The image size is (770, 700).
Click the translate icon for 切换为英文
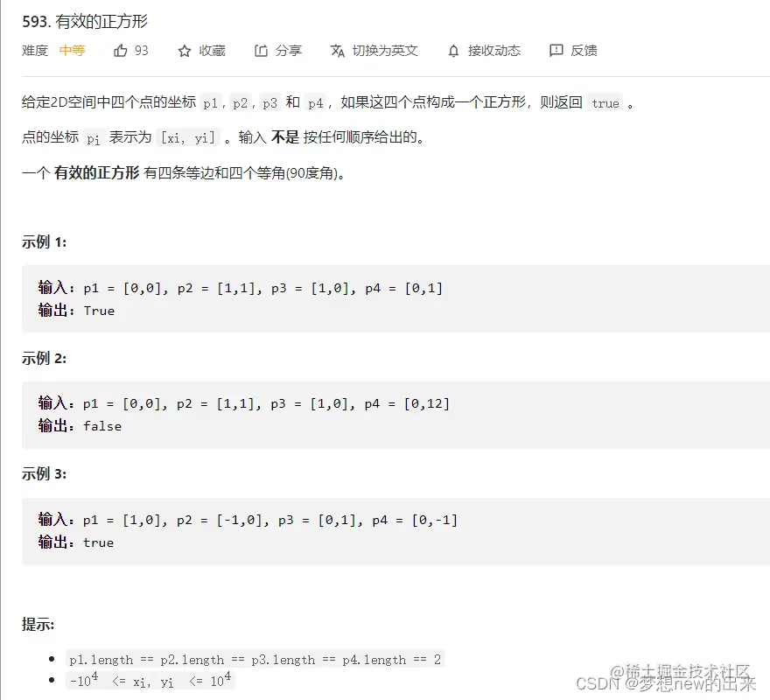[x=337, y=51]
